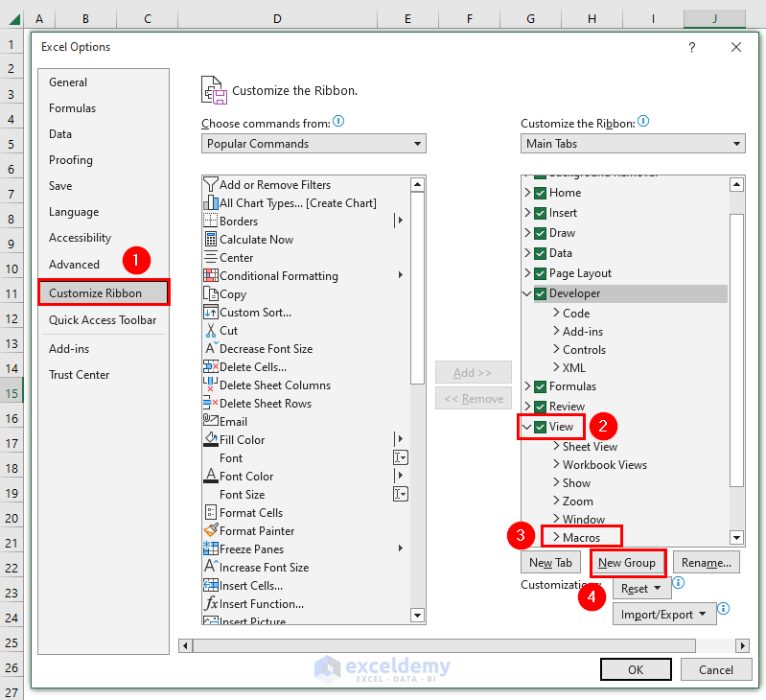766x700 pixels.
Task: Toggle the Review tab checkbox
Action: coord(540,407)
